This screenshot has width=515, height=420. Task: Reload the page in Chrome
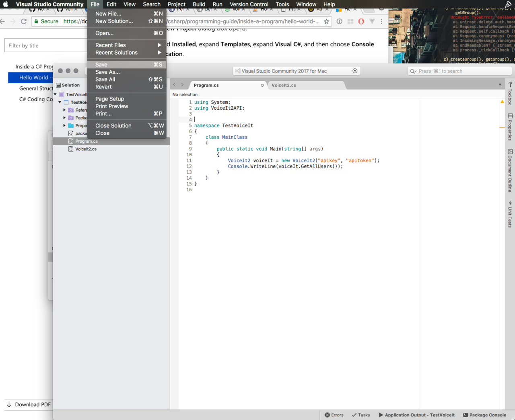pyautogui.click(x=24, y=21)
